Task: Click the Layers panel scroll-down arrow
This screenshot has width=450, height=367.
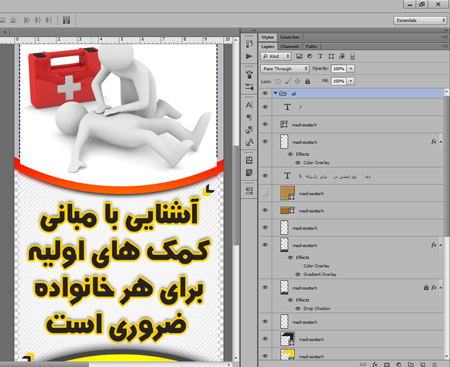Action: [447, 356]
